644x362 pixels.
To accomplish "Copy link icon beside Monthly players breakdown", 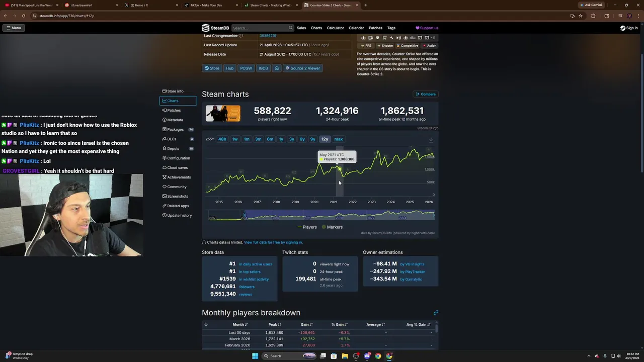I will 436,313.
